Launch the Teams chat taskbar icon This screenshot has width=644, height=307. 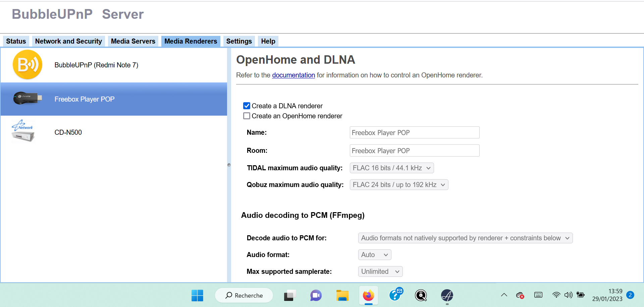point(316,295)
